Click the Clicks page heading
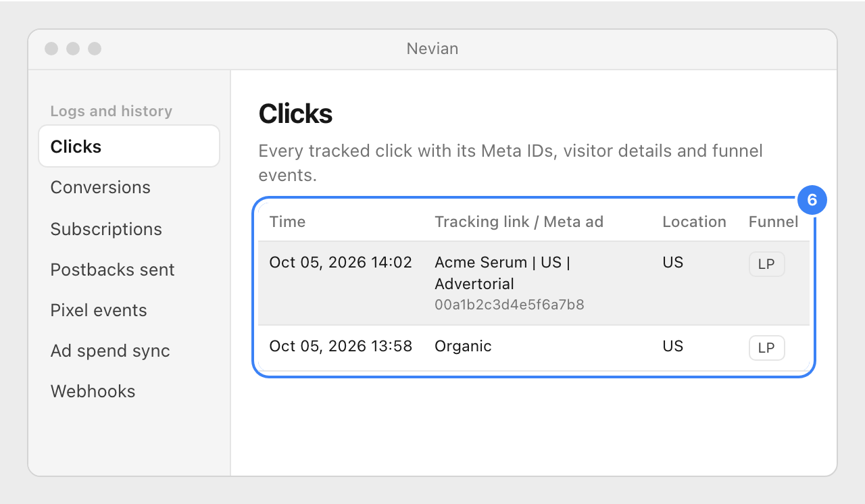The height and width of the screenshot is (504, 865). pos(295,114)
